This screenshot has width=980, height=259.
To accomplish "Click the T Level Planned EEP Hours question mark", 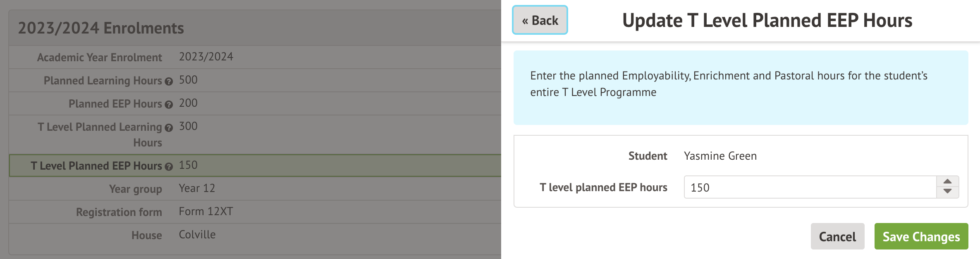I will coord(168,166).
